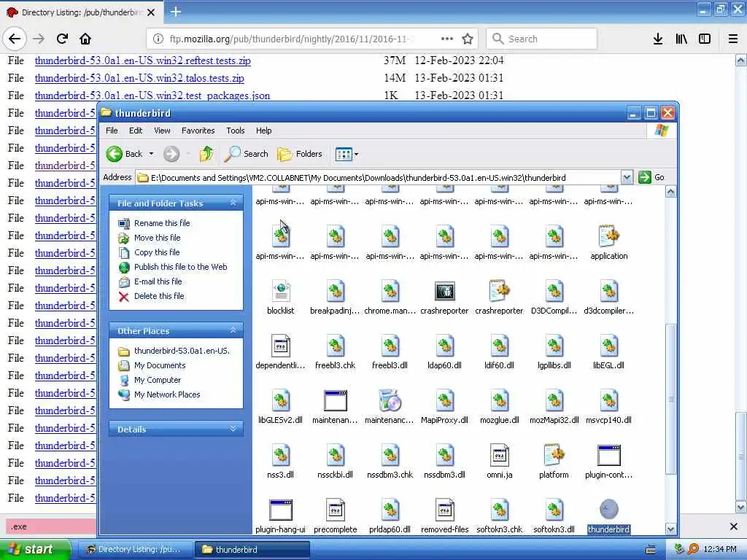This screenshot has width=747, height=560.
Task: Expand the Address bar dropdown
Action: tap(627, 177)
